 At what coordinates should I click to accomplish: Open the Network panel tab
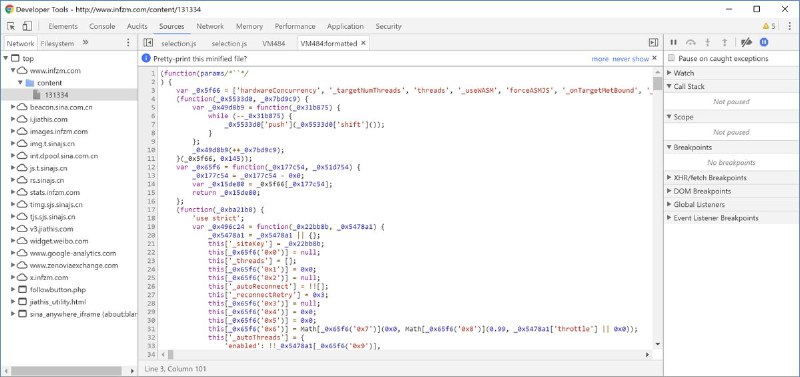point(210,26)
